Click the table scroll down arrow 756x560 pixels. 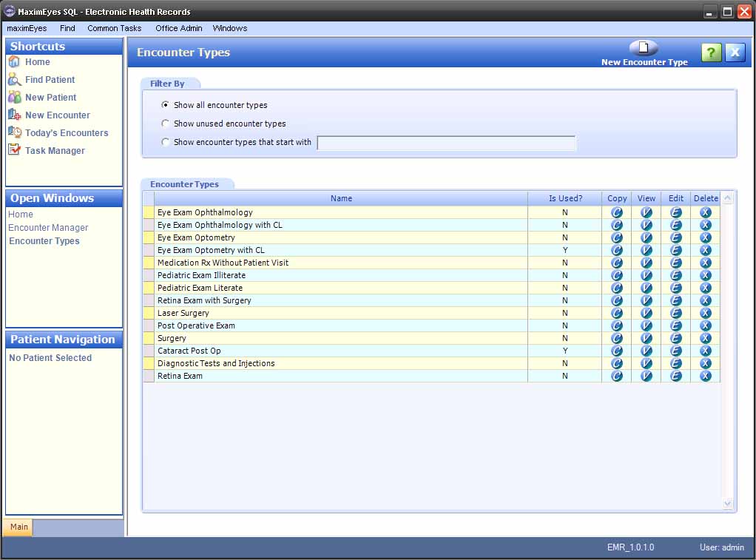click(728, 504)
